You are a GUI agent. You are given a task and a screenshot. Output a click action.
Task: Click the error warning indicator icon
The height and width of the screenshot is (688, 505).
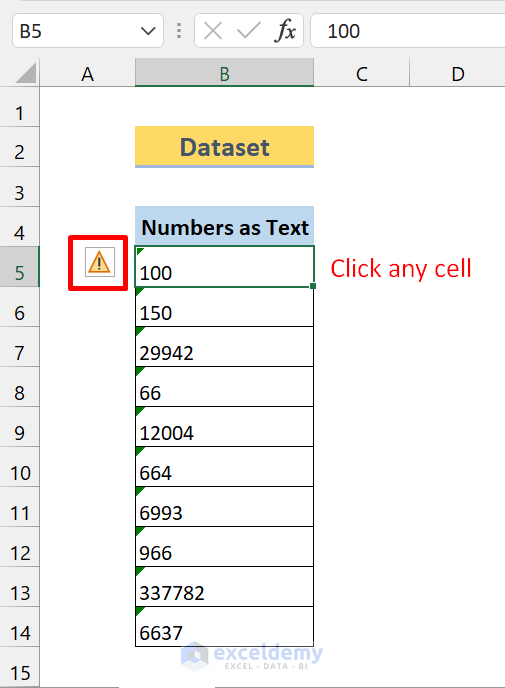(100, 262)
